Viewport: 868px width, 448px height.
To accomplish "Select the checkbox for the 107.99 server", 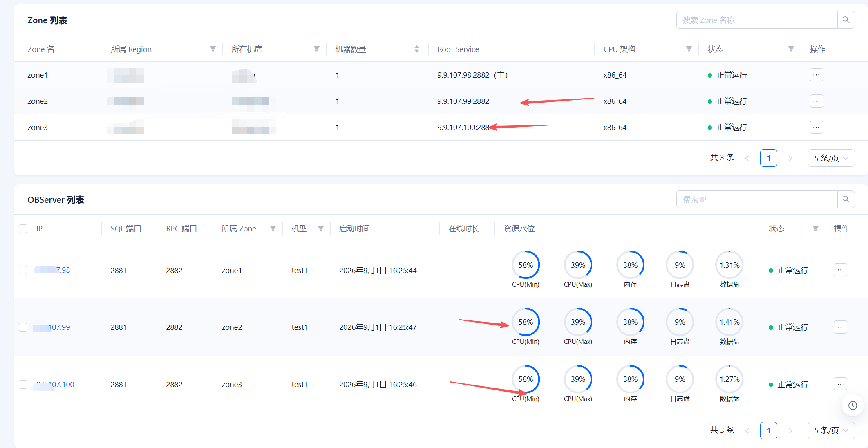I will pyautogui.click(x=23, y=327).
